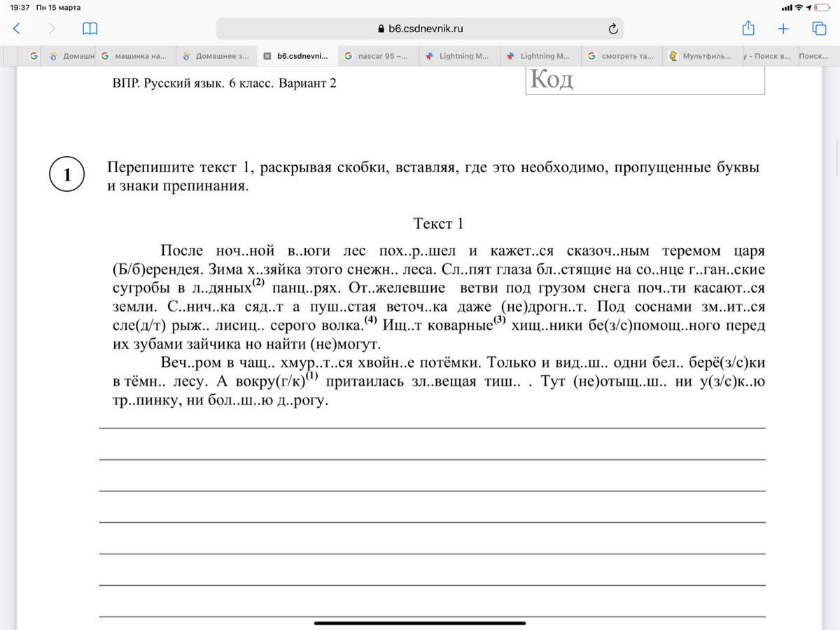Go back with the Safari back arrow
The image size is (840, 630).
[17, 29]
